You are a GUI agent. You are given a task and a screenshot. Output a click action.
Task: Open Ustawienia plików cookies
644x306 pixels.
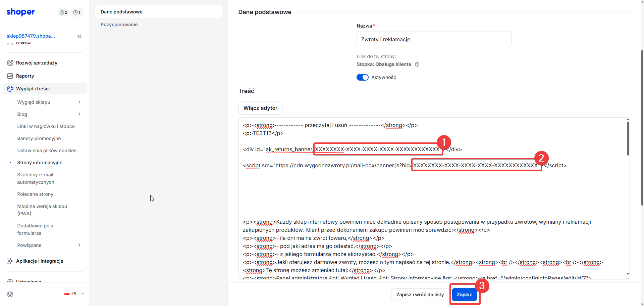tap(47, 150)
